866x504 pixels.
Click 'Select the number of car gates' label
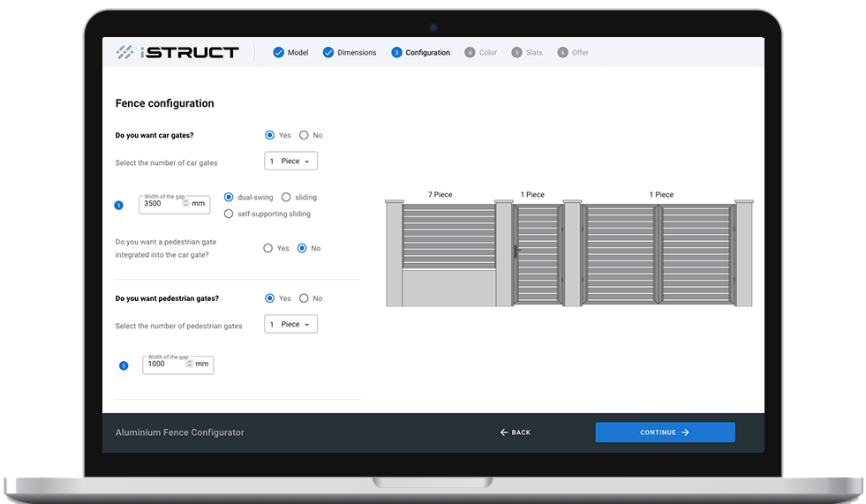point(166,162)
